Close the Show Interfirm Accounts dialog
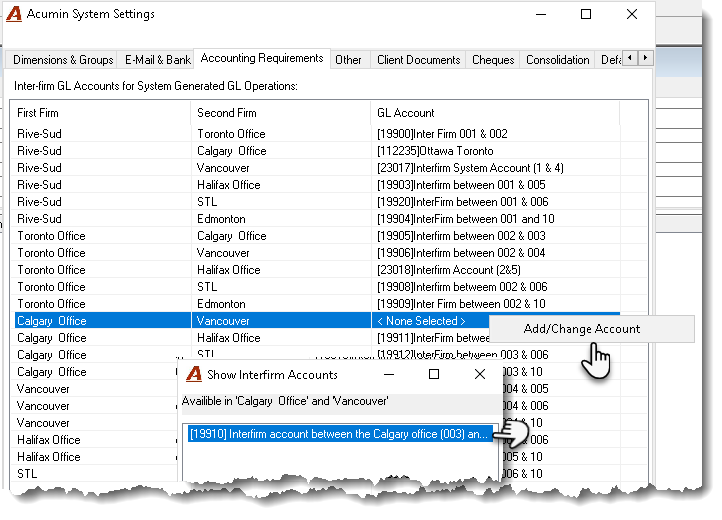The image size is (722, 520). (x=480, y=374)
